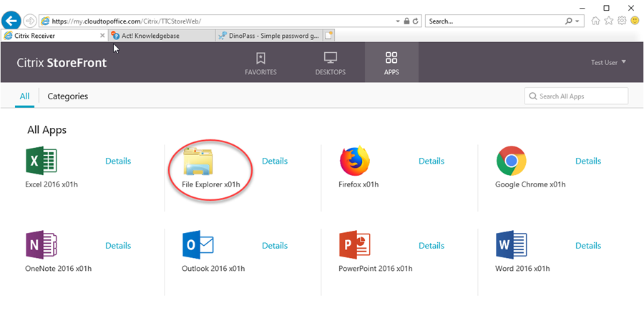Screen dimensions: 644x323
Task: Open the OneNote 2016 x01h icon
Action: click(x=41, y=245)
